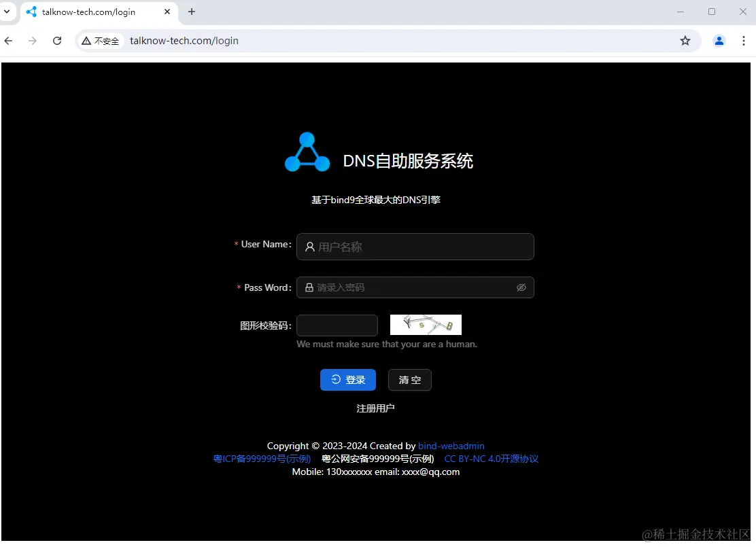Toggle password visibility eye icon
The height and width of the screenshot is (547, 756).
pyautogui.click(x=521, y=287)
